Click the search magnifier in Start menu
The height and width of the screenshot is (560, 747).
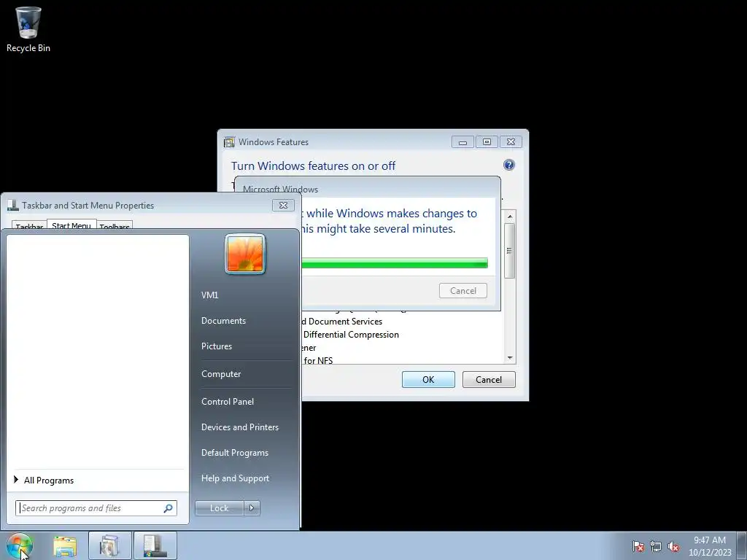point(168,508)
